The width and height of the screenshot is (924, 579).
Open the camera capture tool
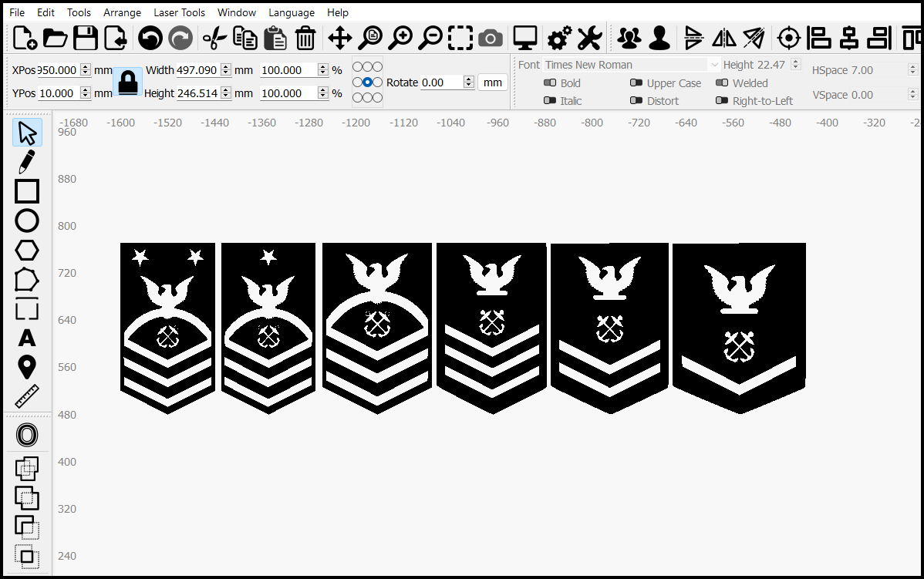(x=491, y=39)
